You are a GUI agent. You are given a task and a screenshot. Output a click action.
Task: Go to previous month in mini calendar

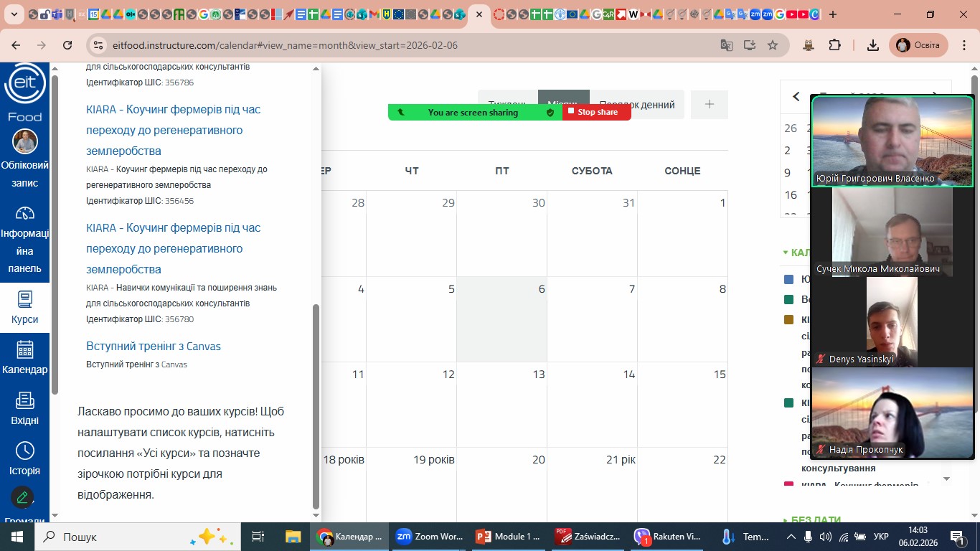click(x=796, y=97)
